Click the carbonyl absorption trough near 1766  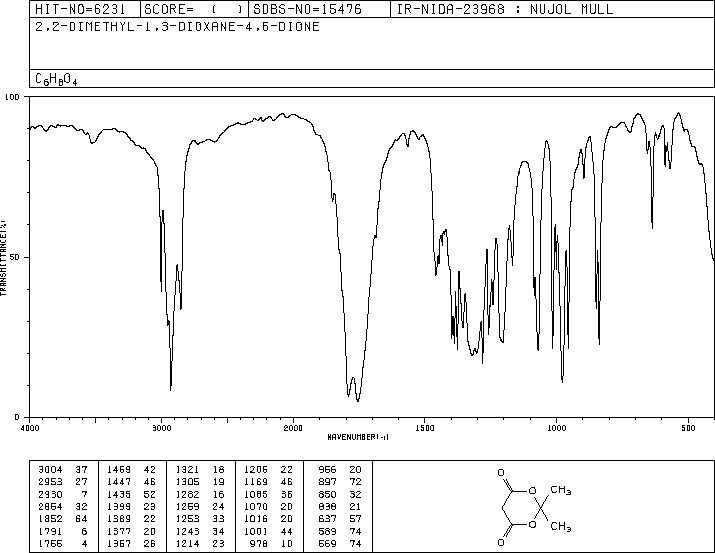pos(358,399)
